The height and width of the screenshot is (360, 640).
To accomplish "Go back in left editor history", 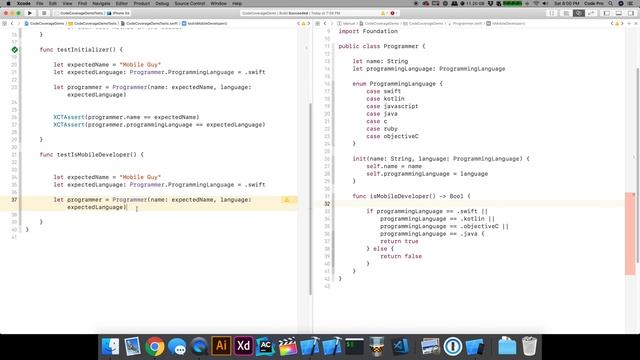I will (12, 24).
